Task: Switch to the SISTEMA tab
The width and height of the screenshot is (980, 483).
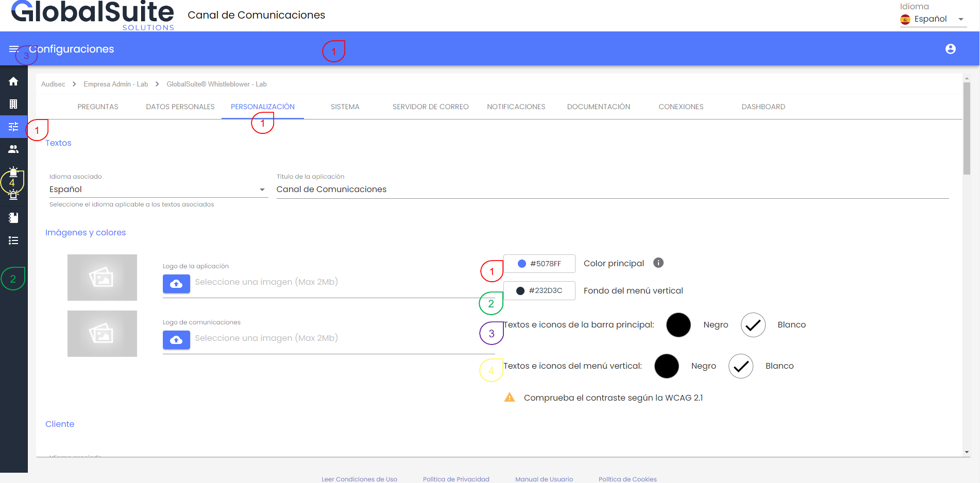Action: pyautogui.click(x=345, y=107)
